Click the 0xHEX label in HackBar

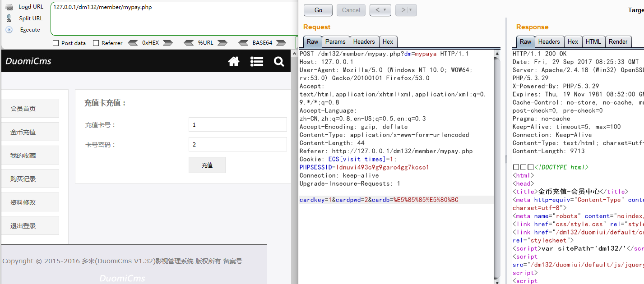[x=151, y=43]
